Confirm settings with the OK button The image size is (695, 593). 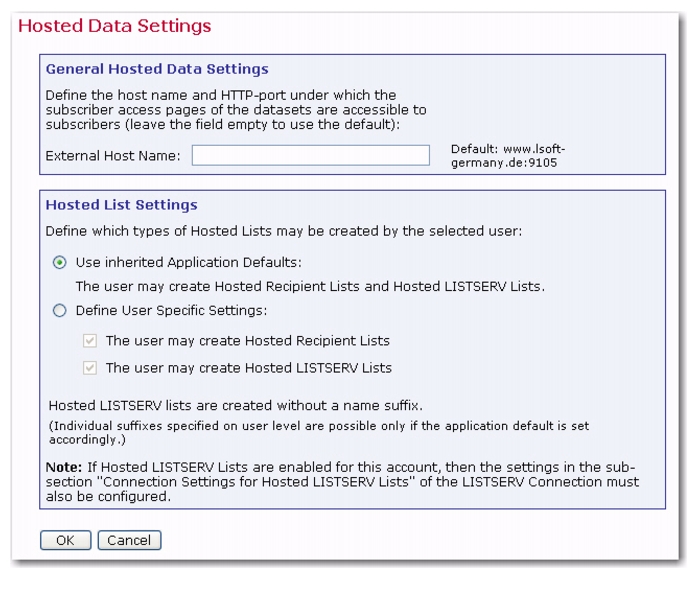(66, 540)
